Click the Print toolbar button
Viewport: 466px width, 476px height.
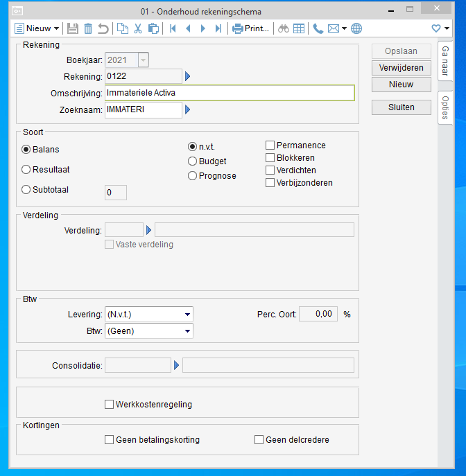(250, 28)
